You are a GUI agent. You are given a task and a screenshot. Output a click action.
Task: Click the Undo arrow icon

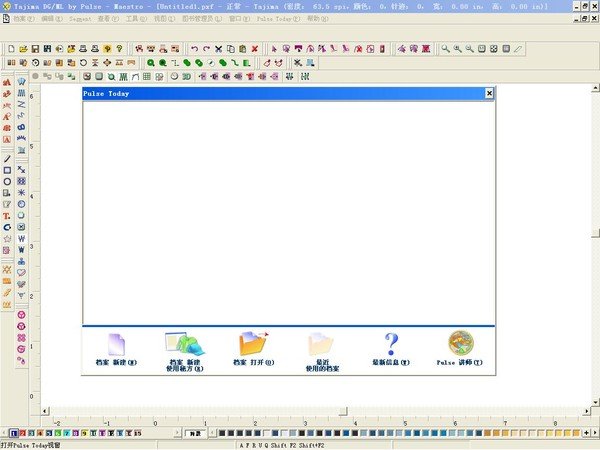[x=194, y=49]
